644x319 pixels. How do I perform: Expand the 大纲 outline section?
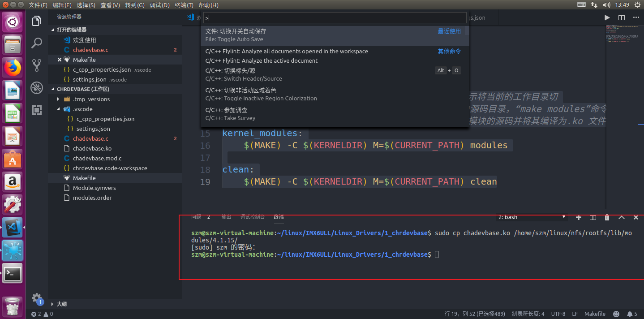pyautogui.click(x=115, y=304)
